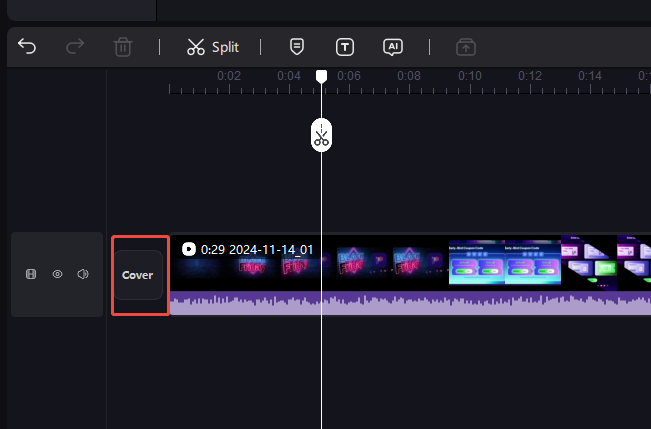Click the AI captions speech-bubble icon
Screen dimensions: 651x429
[x=393, y=47]
